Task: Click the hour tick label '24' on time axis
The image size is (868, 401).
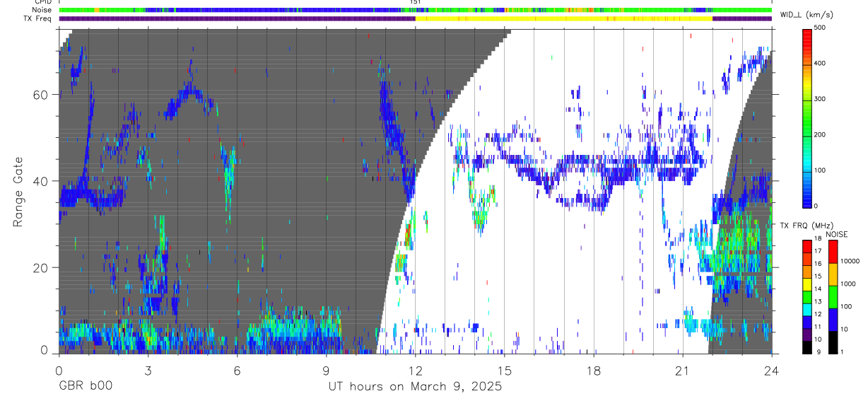Action: [771, 370]
